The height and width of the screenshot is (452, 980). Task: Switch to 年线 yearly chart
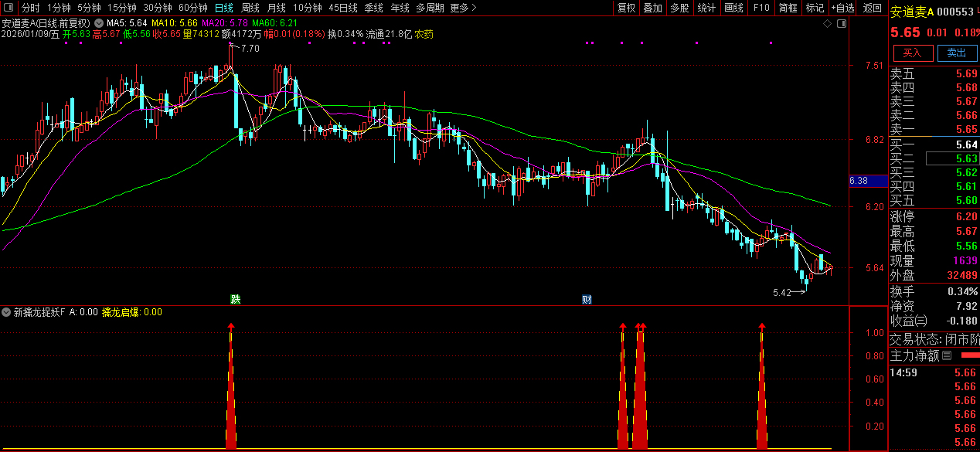click(400, 8)
